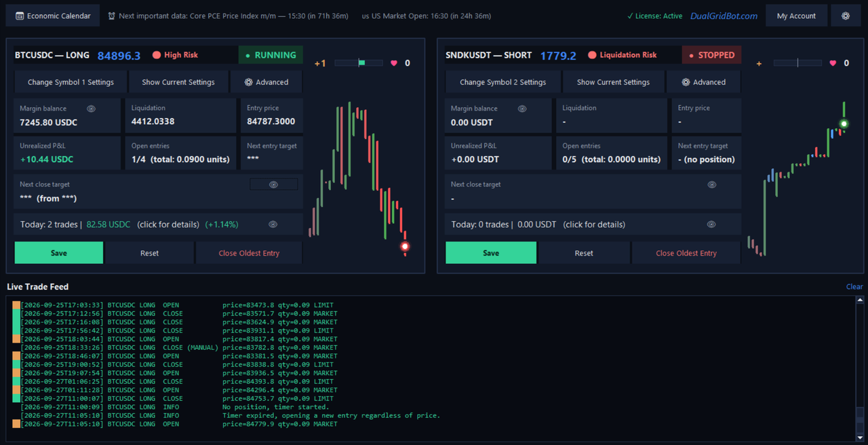
Task: Toggle the STOPPED status of SNDKUSDT bot
Action: pyautogui.click(x=711, y=55)
